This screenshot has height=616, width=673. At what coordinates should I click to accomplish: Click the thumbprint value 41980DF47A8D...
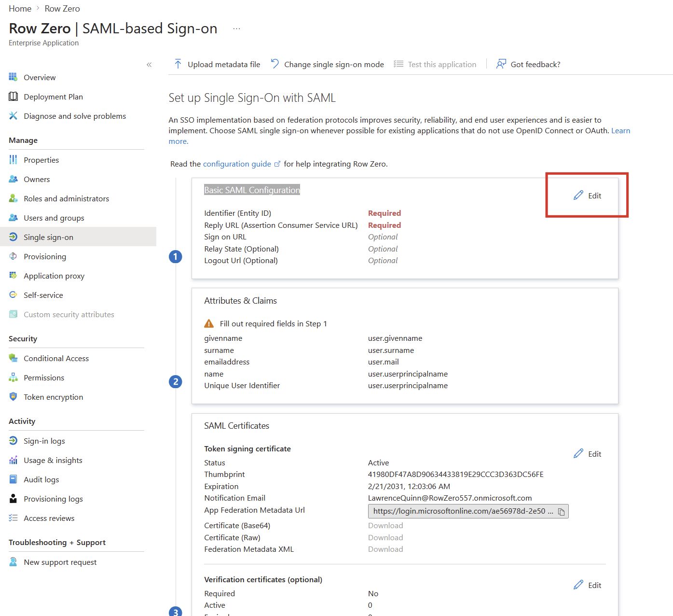(x=456, y=474)
